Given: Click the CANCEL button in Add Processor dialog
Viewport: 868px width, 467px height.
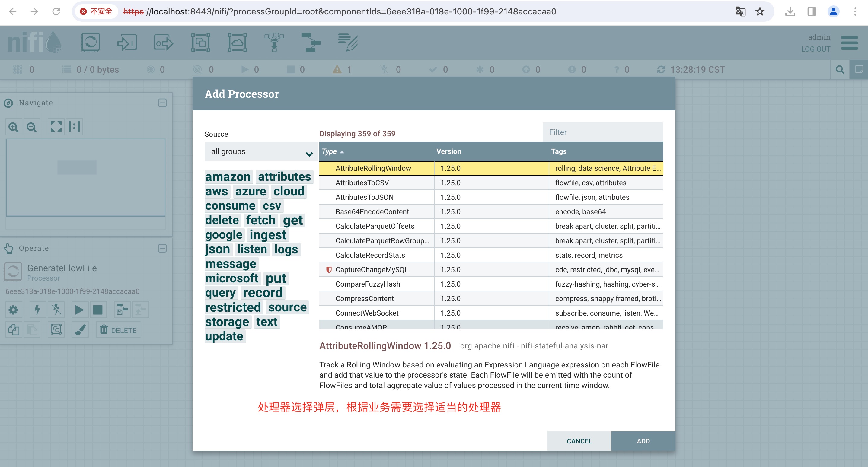Looking at the screenshot, I should [x=579, y=441].
